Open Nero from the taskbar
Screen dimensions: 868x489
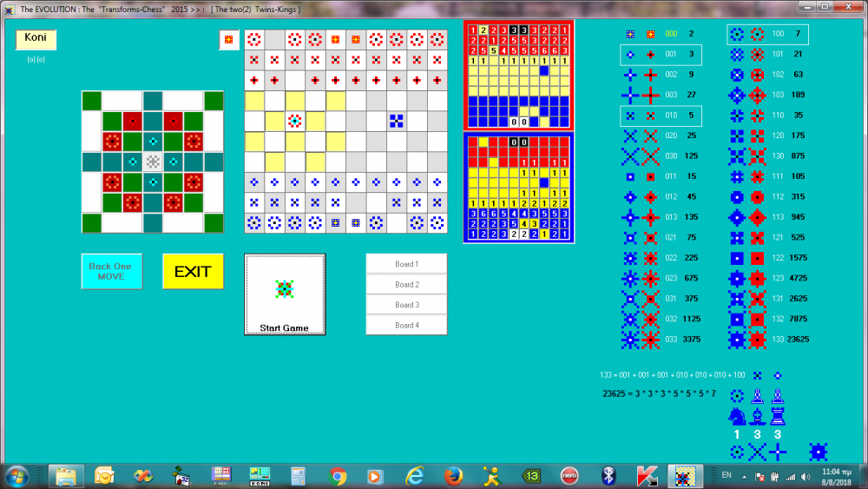click(x=569, y=476)
